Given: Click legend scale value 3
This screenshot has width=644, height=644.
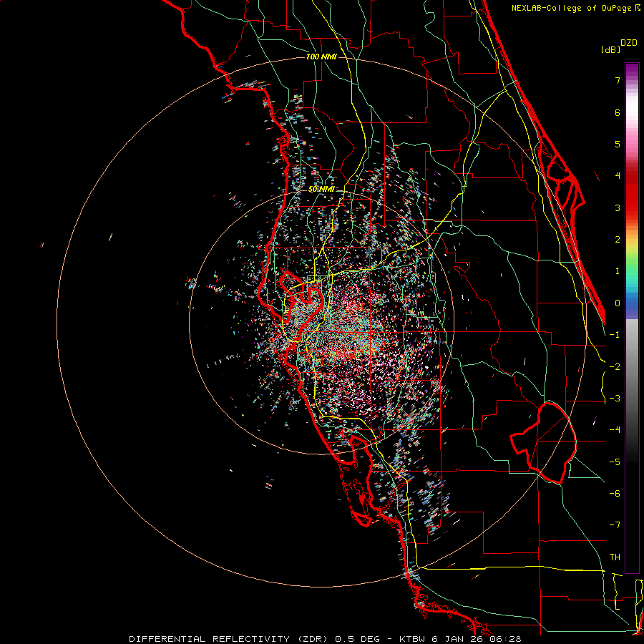Looking at the screenshot, I should click(x=618, y=208).
